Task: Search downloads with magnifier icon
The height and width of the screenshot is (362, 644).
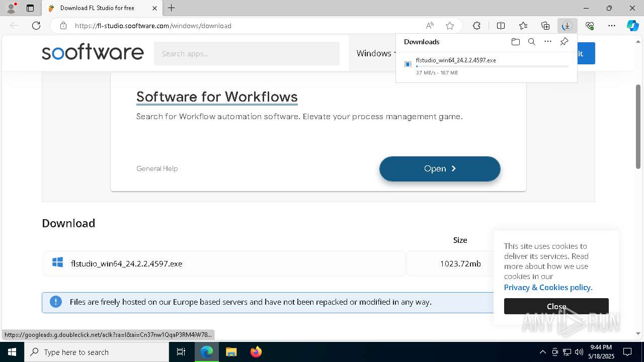Action: [x=531, y=42]
